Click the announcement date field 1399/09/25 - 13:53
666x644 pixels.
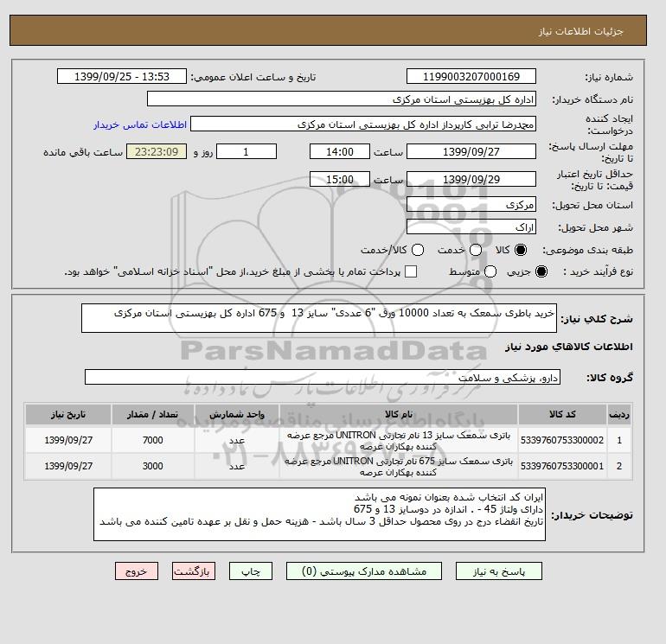click(x=122, y=76)
